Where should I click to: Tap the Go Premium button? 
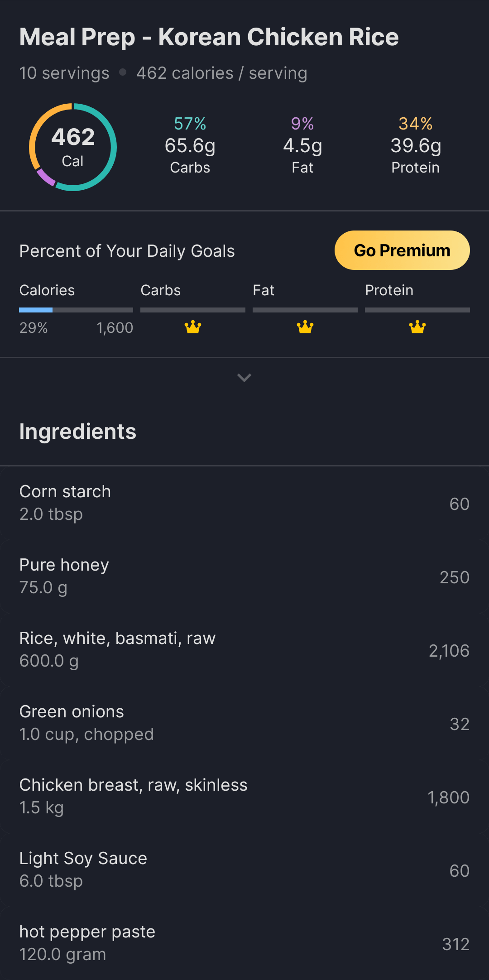point(402,250)
